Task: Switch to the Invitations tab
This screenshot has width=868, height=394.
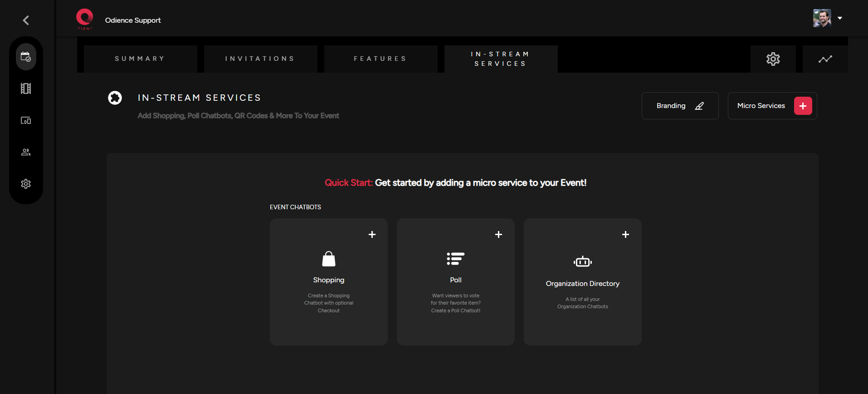Action: (x=260, y=59)
